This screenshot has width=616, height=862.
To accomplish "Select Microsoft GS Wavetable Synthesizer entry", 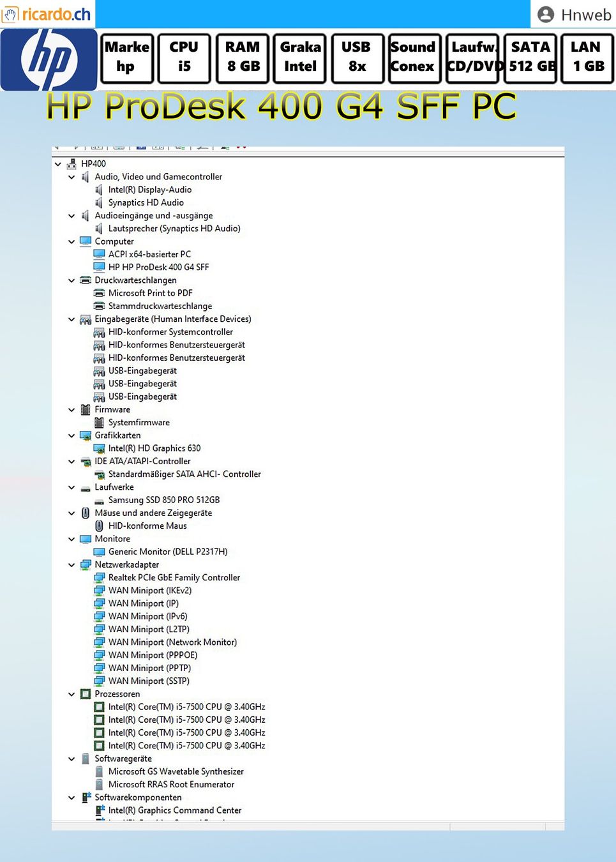I will 176,771.
